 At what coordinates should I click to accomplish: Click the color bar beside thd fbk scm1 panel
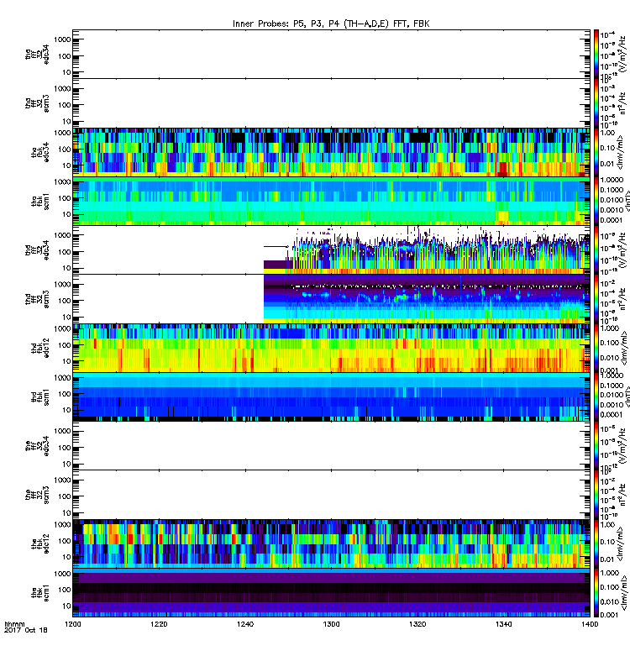(x=596, y=396)
